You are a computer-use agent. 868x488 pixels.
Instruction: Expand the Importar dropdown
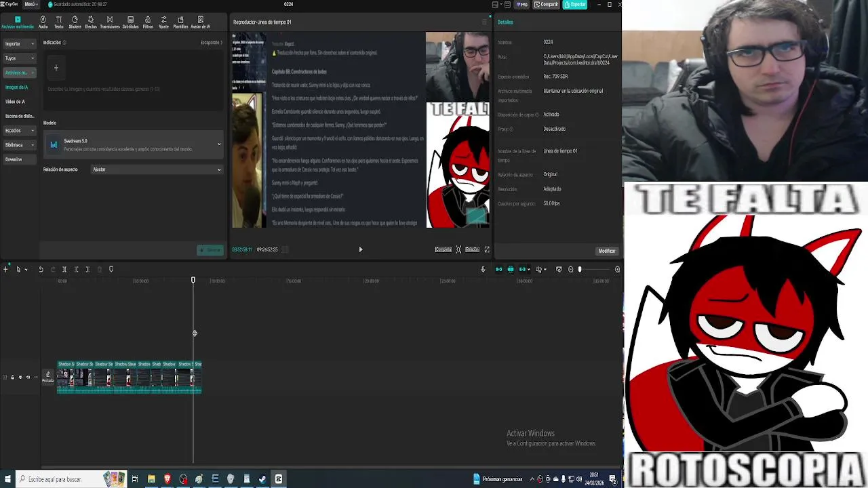[19, 44]
